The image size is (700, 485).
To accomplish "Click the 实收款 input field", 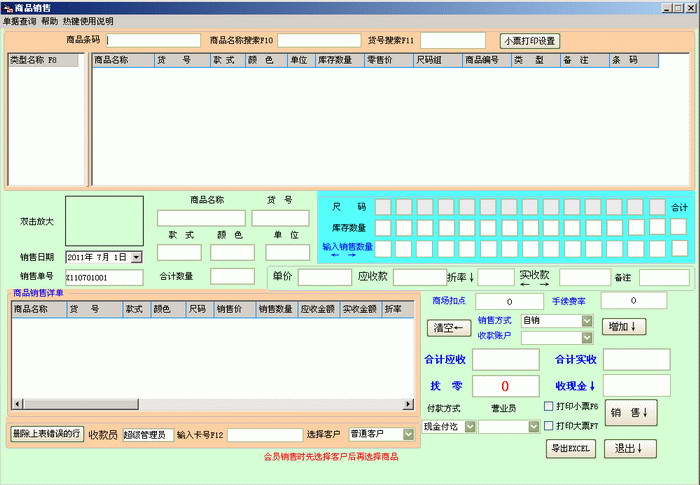I will click(585, 277).
